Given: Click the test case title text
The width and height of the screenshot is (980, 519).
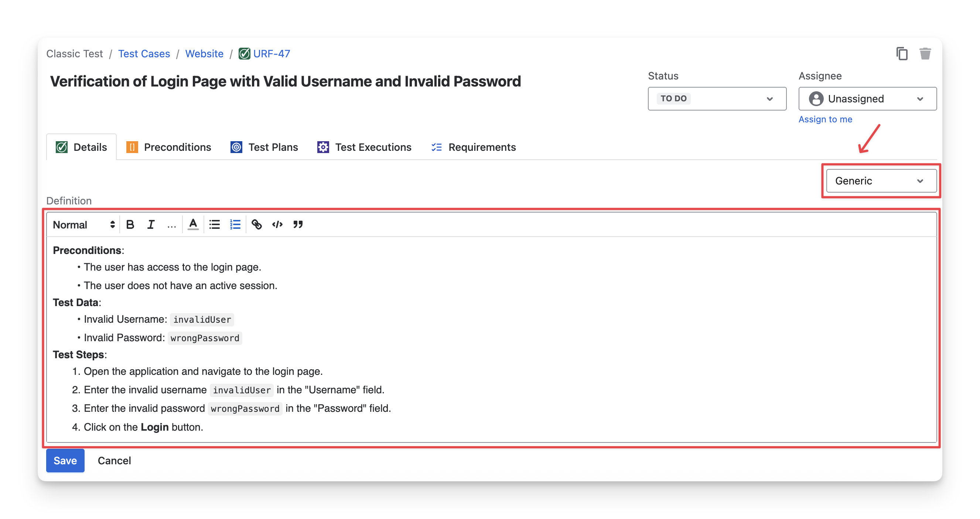Looking at the screenshot, I should [x=285, y=81].
